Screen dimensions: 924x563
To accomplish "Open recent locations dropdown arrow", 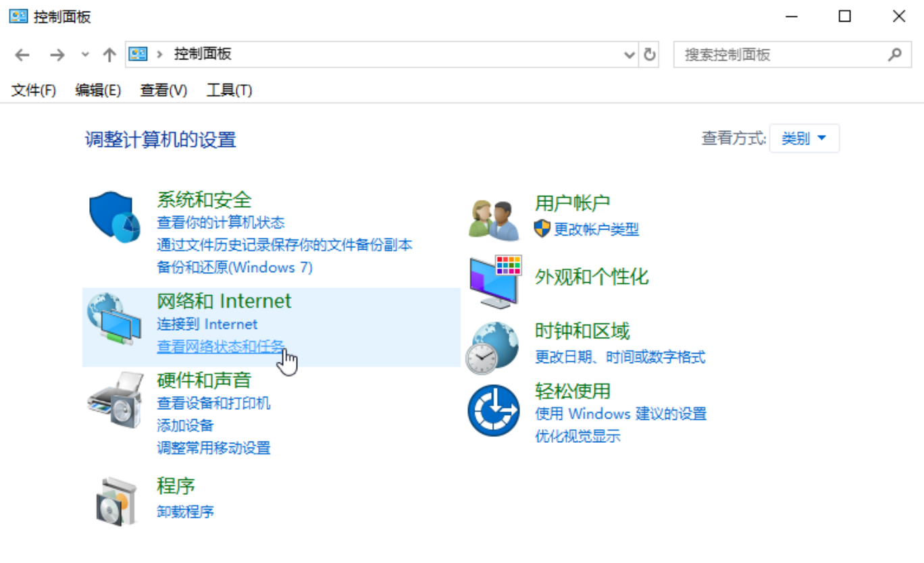I will point(84,55).
